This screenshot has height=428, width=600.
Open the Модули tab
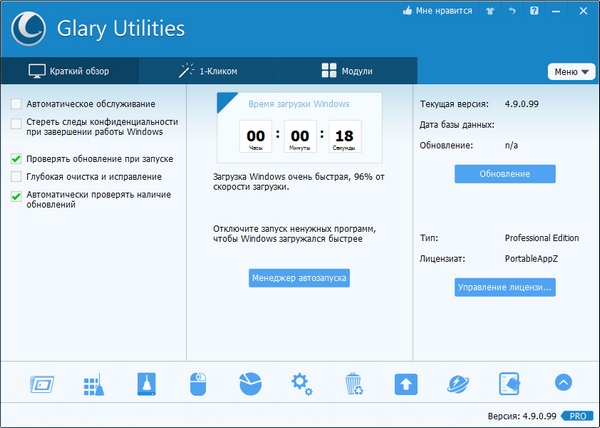(x=346, y=71)
